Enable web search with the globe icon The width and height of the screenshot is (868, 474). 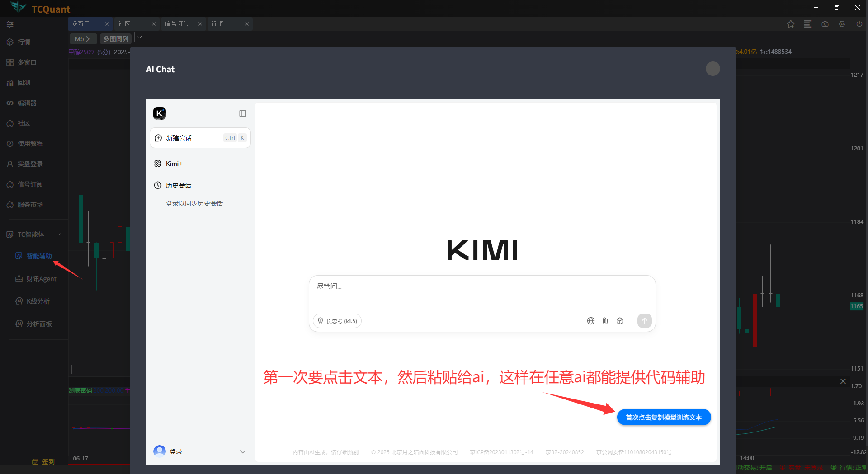[x=591, y=321]
